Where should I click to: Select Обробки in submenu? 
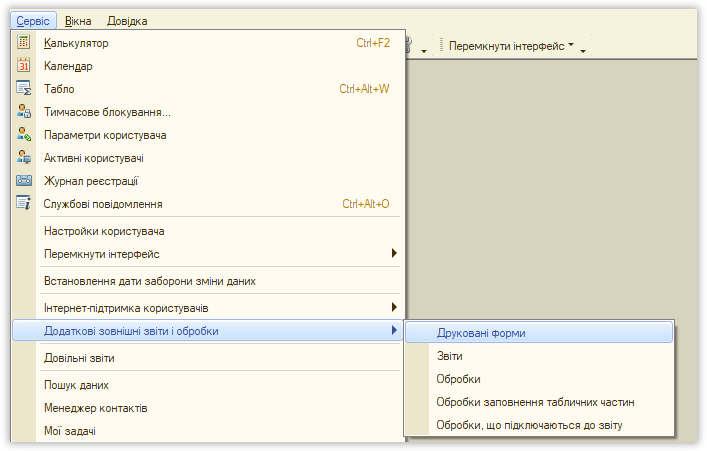click(x=539, y=379)
